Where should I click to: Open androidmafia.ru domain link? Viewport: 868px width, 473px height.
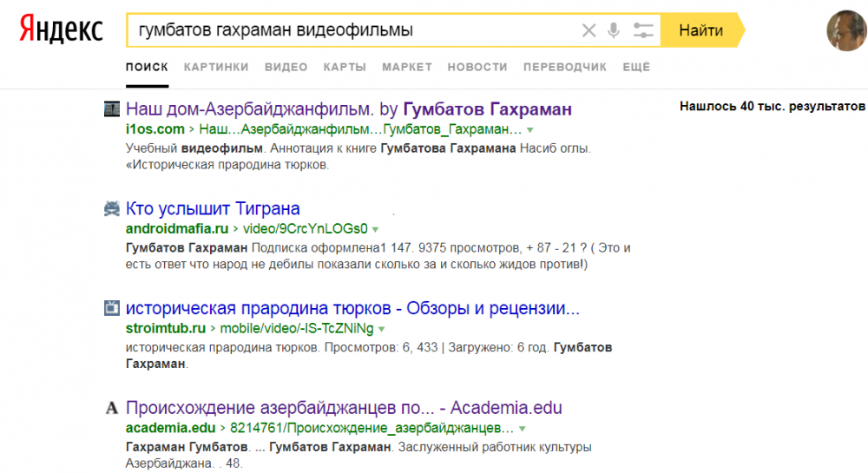coord(176,229)
